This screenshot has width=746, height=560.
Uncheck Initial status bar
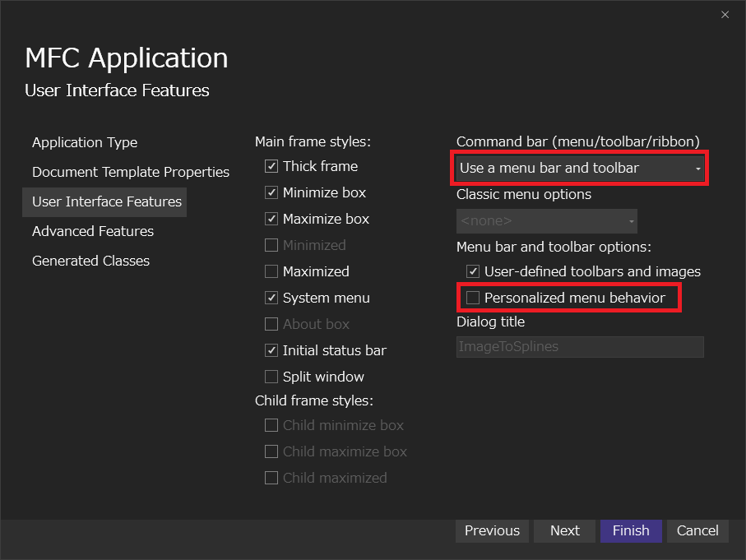coord(271,350)
